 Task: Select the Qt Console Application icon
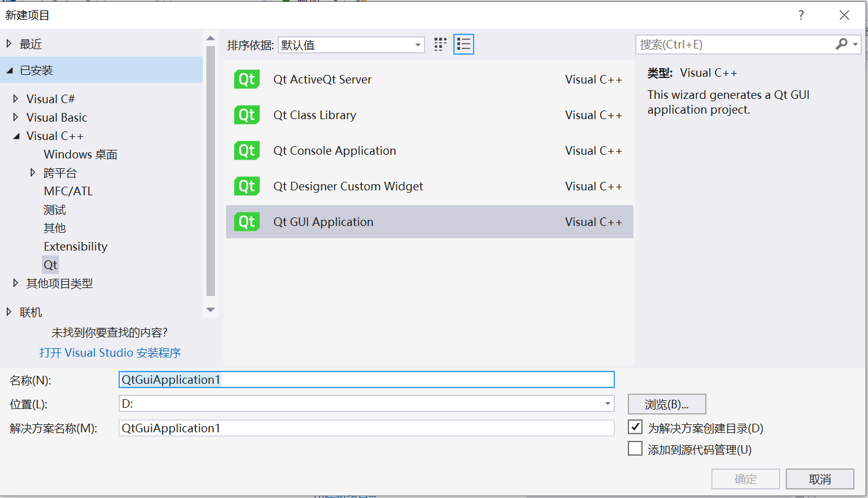[246, 150]
